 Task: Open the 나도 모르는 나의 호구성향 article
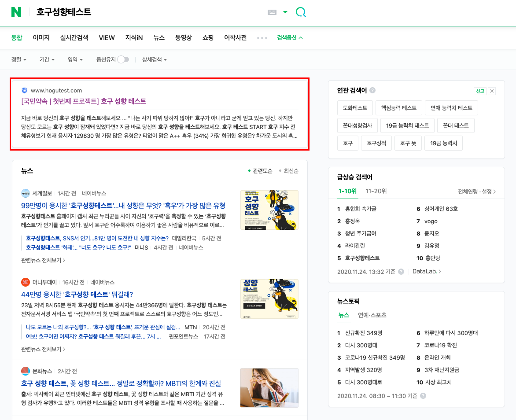(103, 327)
